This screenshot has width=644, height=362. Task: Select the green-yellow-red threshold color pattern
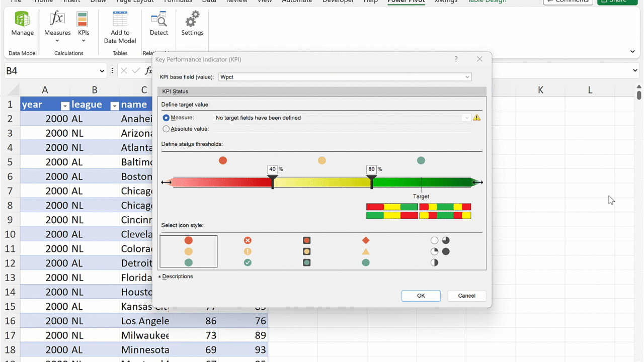392,216
